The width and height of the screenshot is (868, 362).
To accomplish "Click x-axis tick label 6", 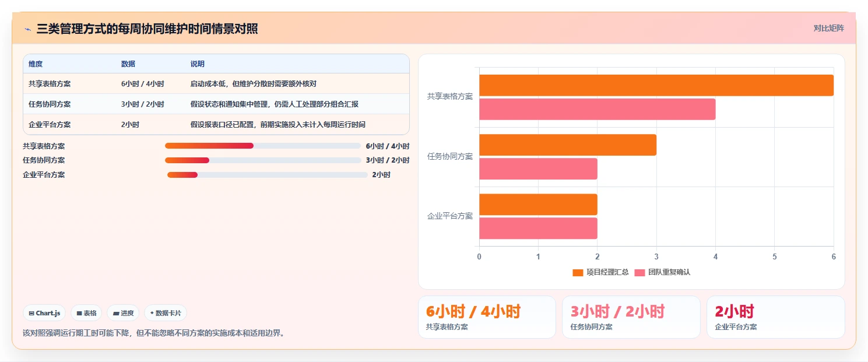I will pos(834,257).
